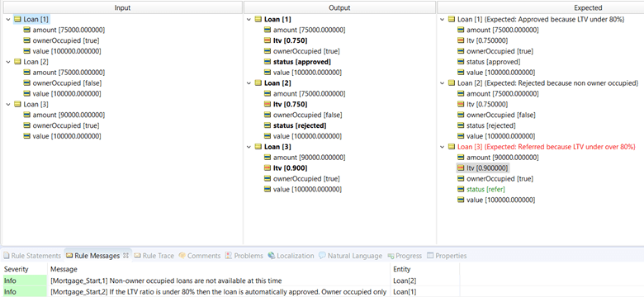Click the Loan [1] entity icon in Input
This screenshot has width=644, height=297.
coord(17,19)
